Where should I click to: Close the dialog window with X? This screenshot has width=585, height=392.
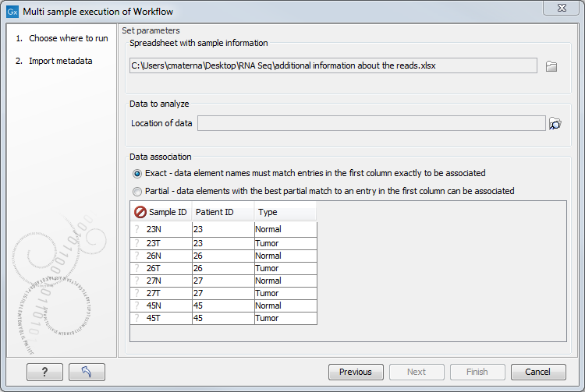pyautogui.click(x=562, y=8)
